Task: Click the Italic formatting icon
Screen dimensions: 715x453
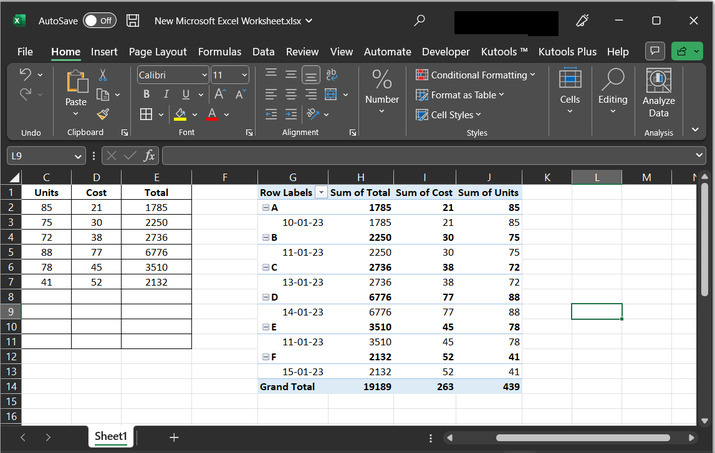Action: click(x=167, y=94)
